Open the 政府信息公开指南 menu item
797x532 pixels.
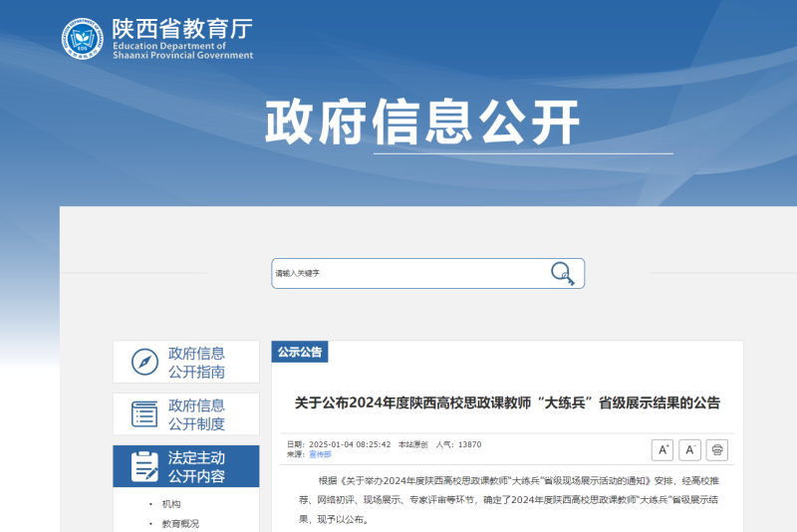196,362
